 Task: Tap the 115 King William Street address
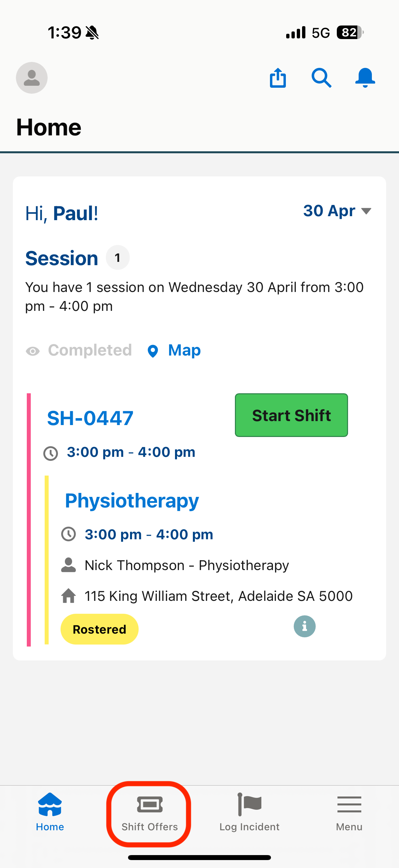click(x=219, y=596)
